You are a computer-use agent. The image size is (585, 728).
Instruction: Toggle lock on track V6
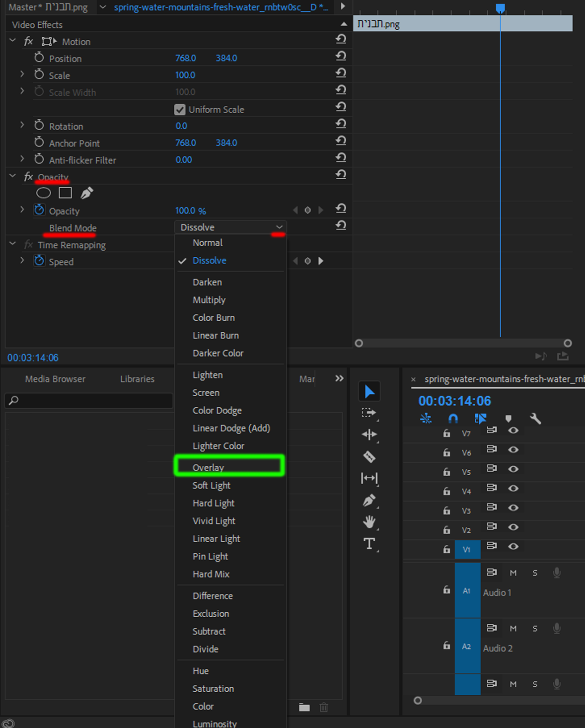tap(446, 452)
